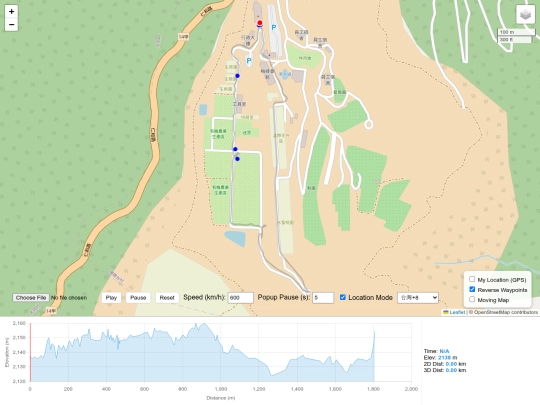Viewport: 540px width, 405px height.
Task: Click the red start marker on route
Action: click(x=260, y=23)
